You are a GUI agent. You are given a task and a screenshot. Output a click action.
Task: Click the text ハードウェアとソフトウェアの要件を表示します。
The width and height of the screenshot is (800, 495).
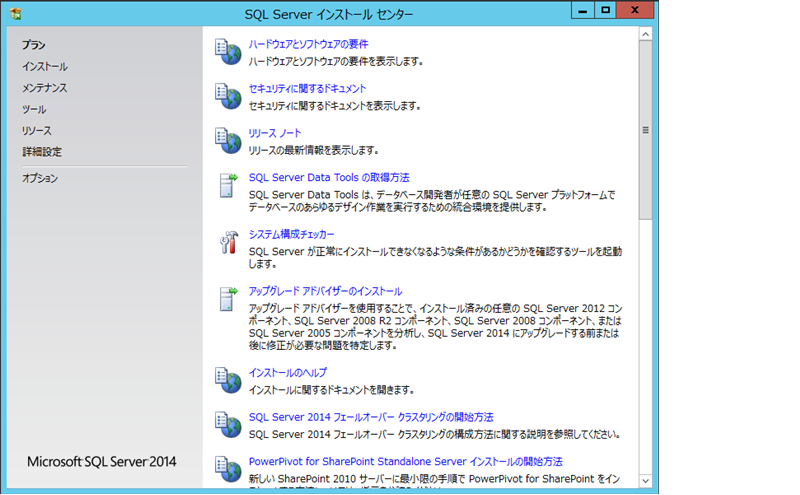(336, 62)
